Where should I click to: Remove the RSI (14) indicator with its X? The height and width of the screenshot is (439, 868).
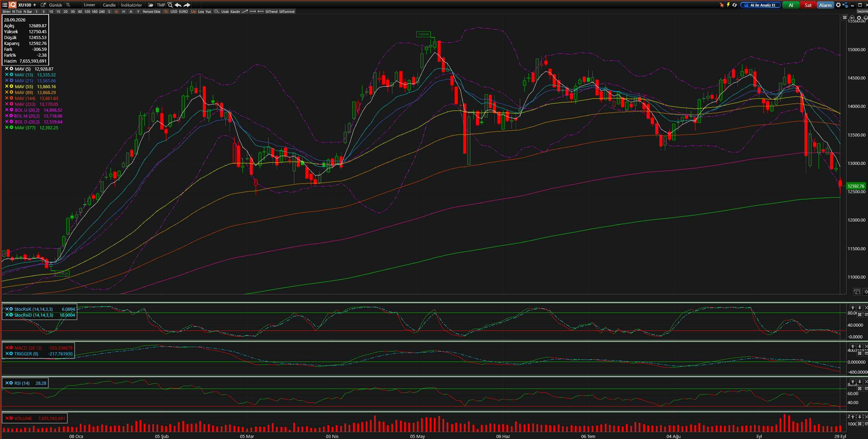[7, 383]
